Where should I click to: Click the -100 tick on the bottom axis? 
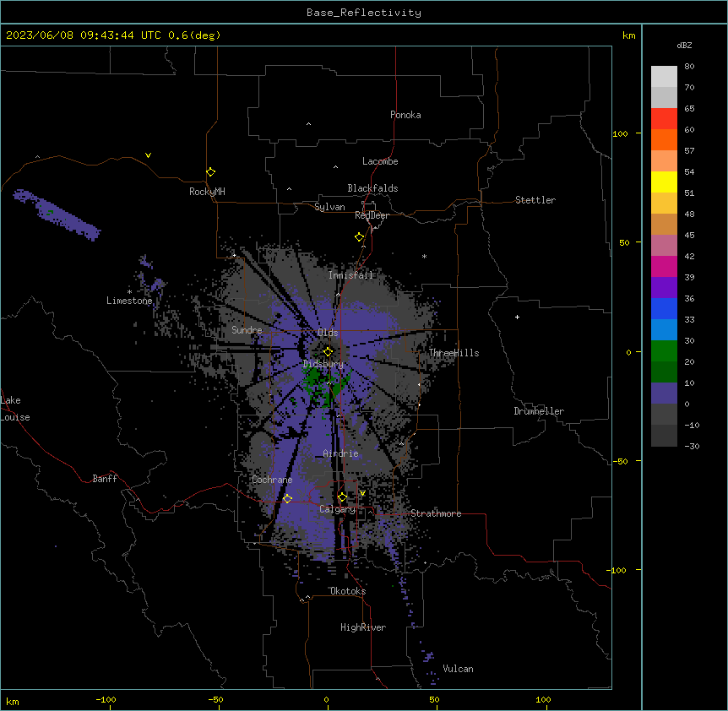pos(106,699)
